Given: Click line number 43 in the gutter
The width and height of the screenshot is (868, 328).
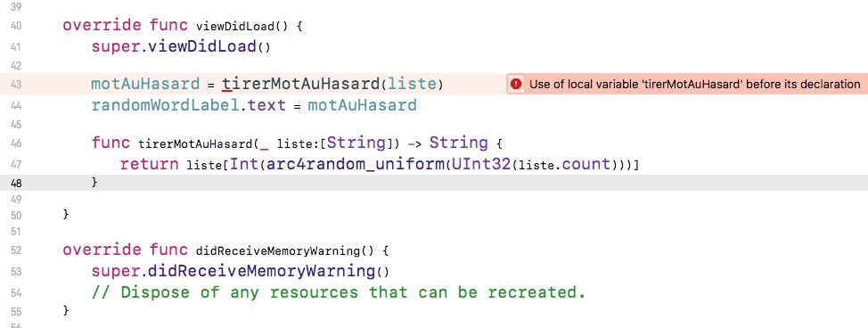Looking at the screenshot, I should click(x=15, y=85).
